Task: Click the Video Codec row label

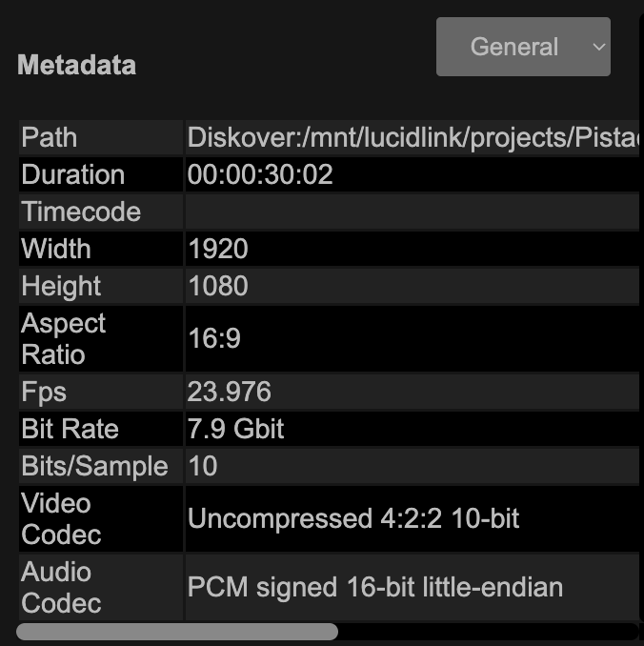Action: tap(61, 519)
